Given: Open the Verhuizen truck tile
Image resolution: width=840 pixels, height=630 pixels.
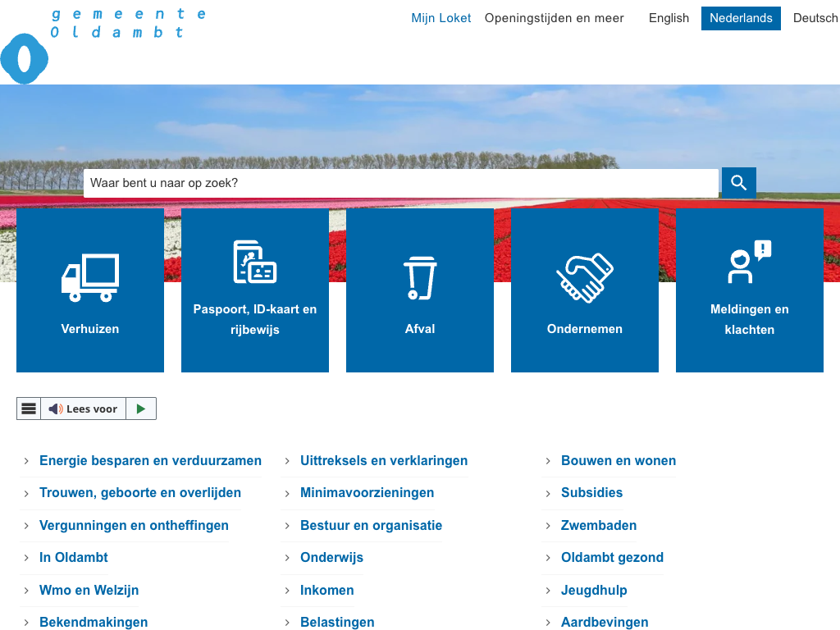Looking at the screenshot, I should pos(90,290).
